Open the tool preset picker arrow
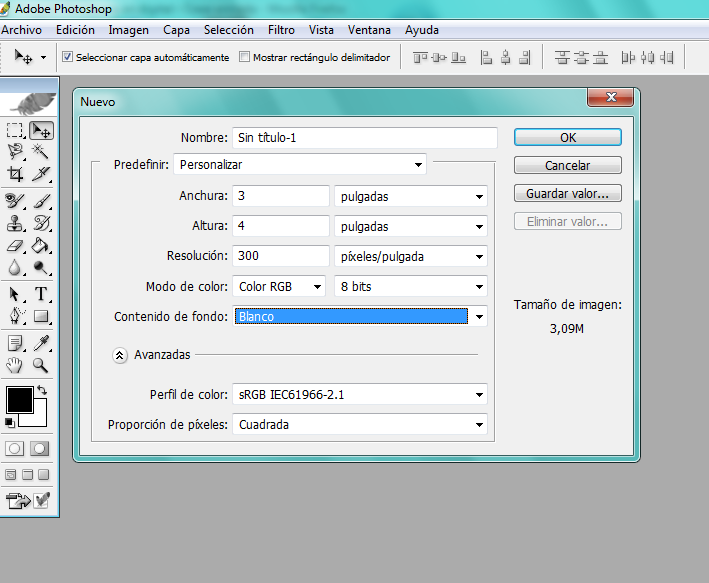 [x=43, y=57]
